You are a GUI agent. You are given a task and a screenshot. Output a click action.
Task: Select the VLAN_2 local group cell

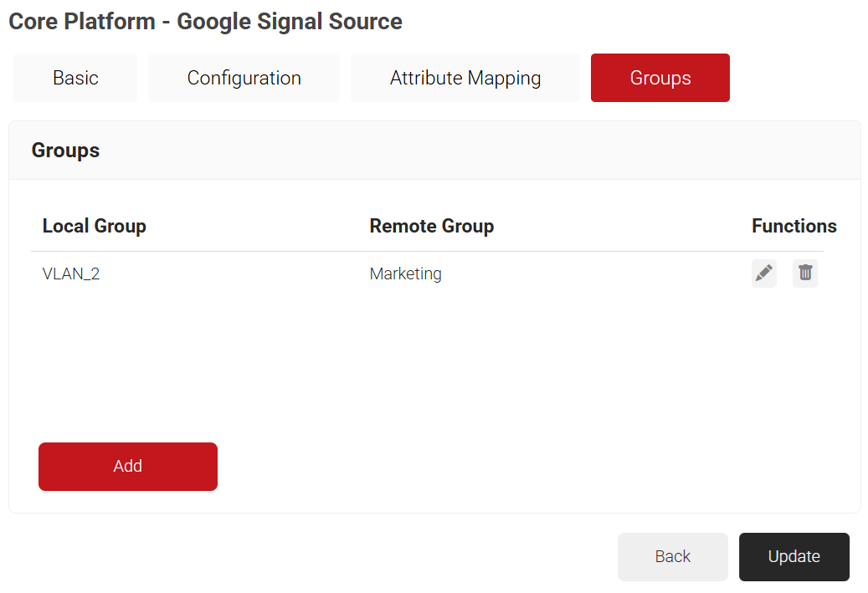point(71,273)
